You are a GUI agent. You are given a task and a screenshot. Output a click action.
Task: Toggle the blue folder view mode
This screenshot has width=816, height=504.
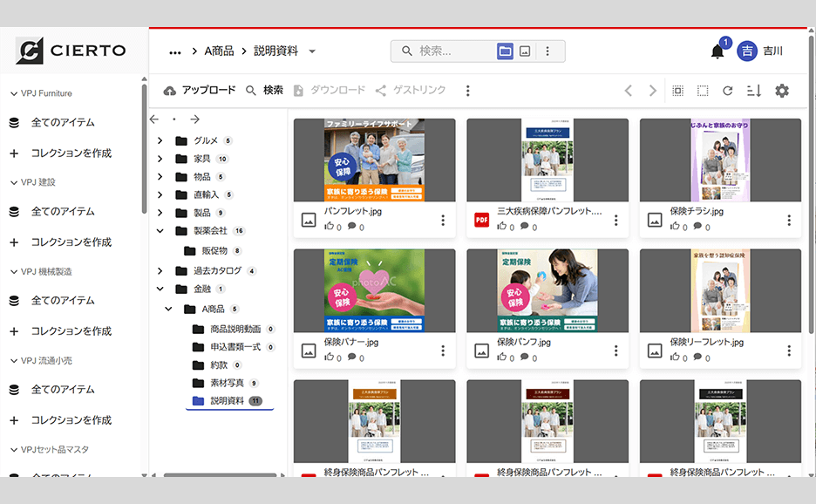point(504,51)
